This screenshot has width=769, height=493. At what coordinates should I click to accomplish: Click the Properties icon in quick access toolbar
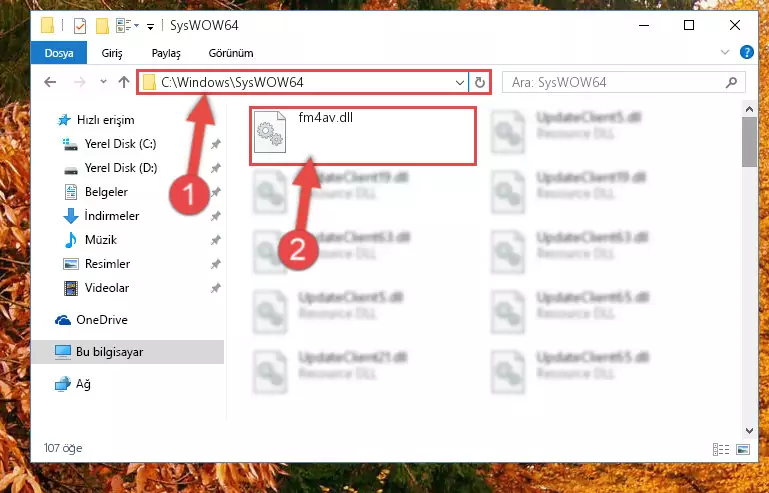pos(79,26)
